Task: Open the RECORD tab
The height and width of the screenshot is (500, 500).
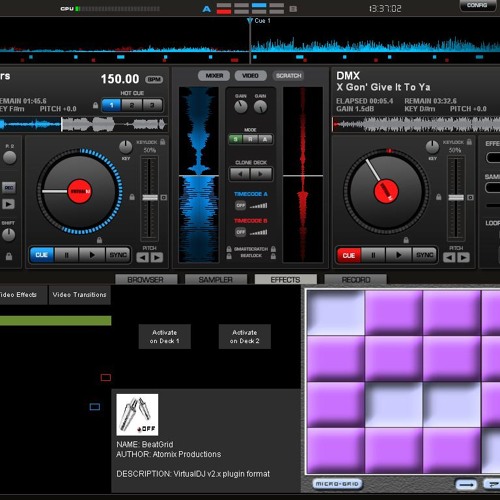Action: point(356,280)
